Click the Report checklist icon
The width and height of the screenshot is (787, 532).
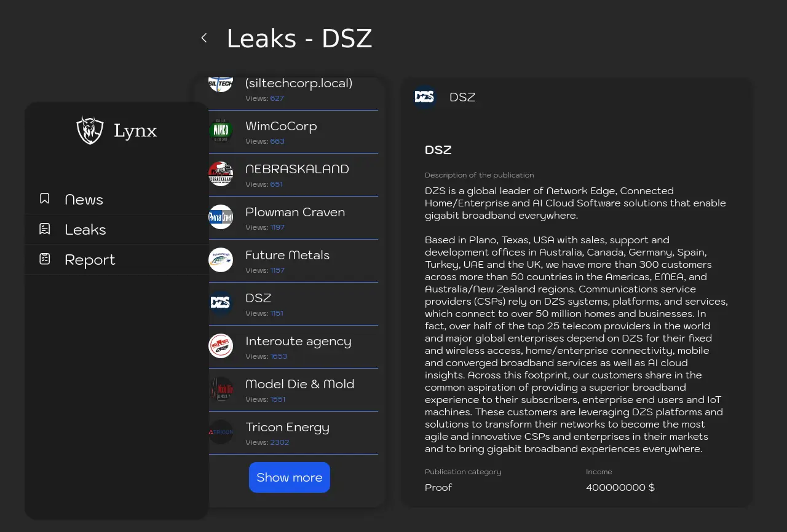pos(45,259)
